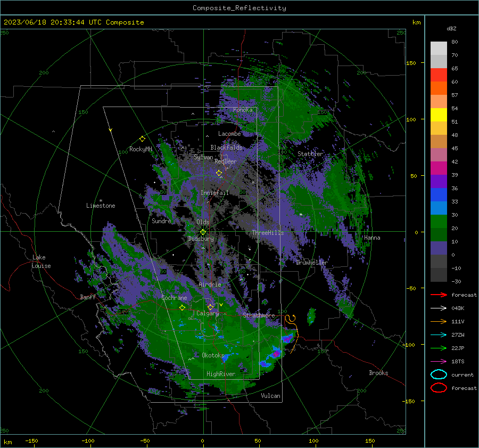The width and height of the screenshot is (479, 448).
Task: Select the orange 111V arrow in legend
Action: click(439, 321)
